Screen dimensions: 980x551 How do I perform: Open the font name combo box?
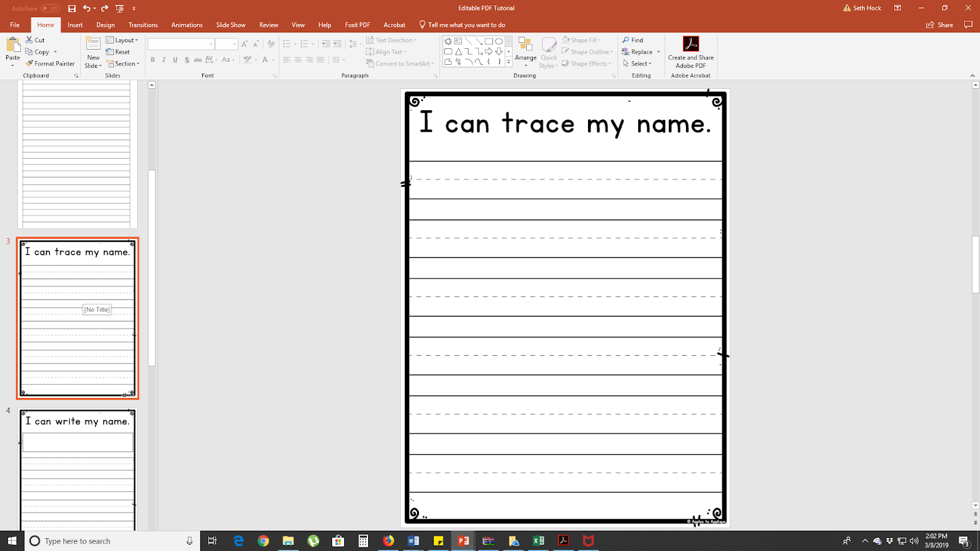(181, 44)
